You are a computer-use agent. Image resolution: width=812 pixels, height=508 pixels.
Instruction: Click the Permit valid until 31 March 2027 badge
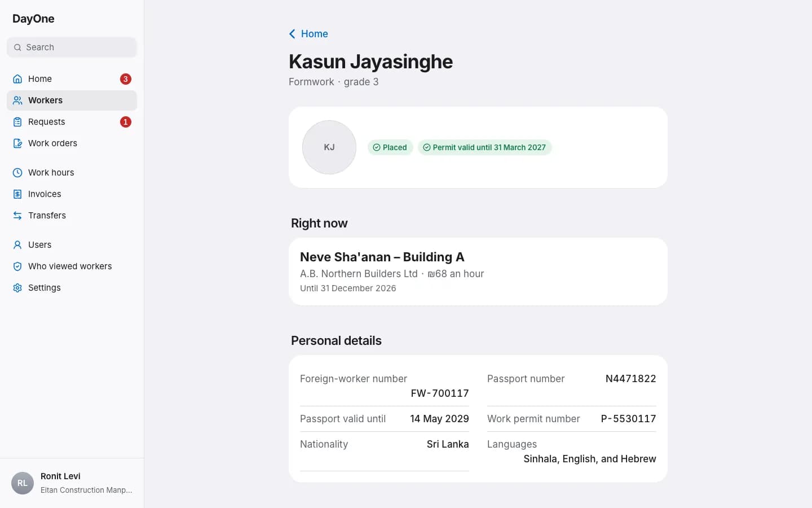tap(484, 147)
